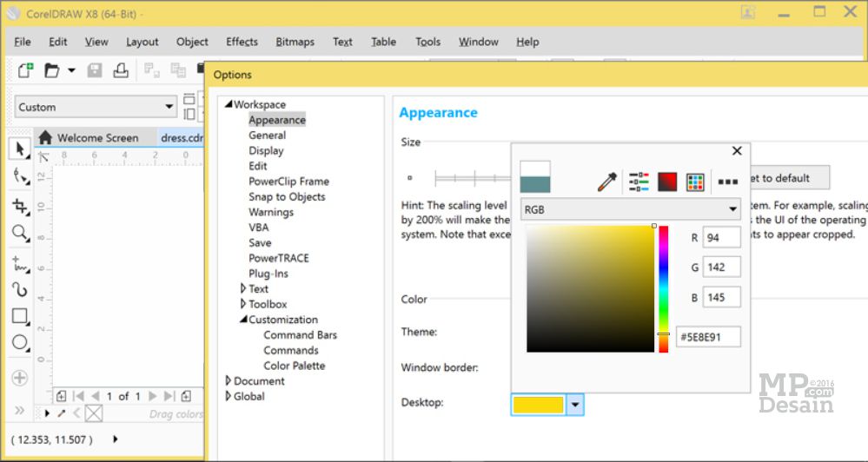Open the Object menu
The width and height of the screenshot is (868, 462).
(192, 42)
